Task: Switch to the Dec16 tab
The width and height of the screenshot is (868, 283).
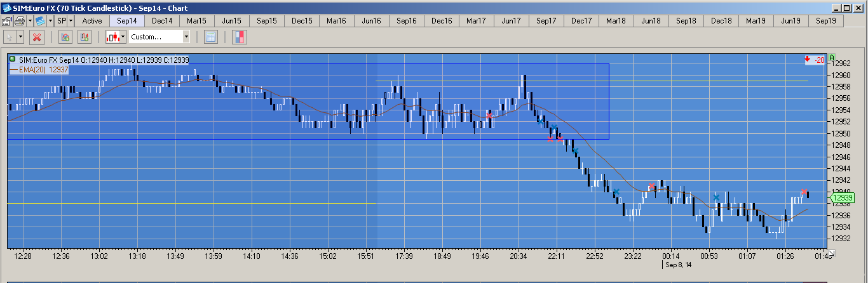Action: (442, 21)
